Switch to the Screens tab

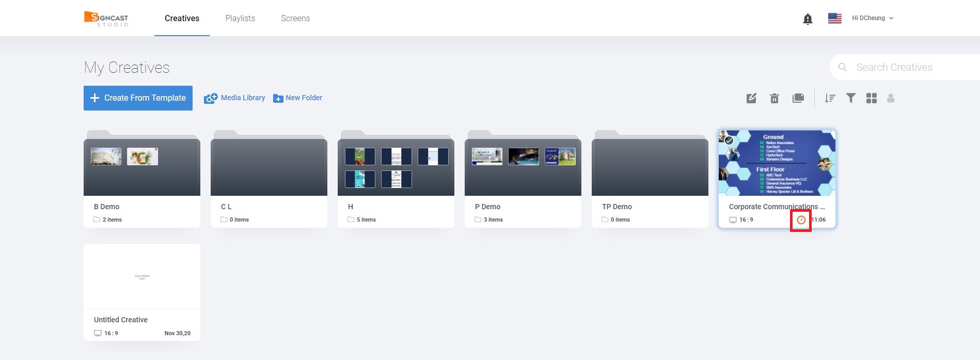(x=295, y=18)
